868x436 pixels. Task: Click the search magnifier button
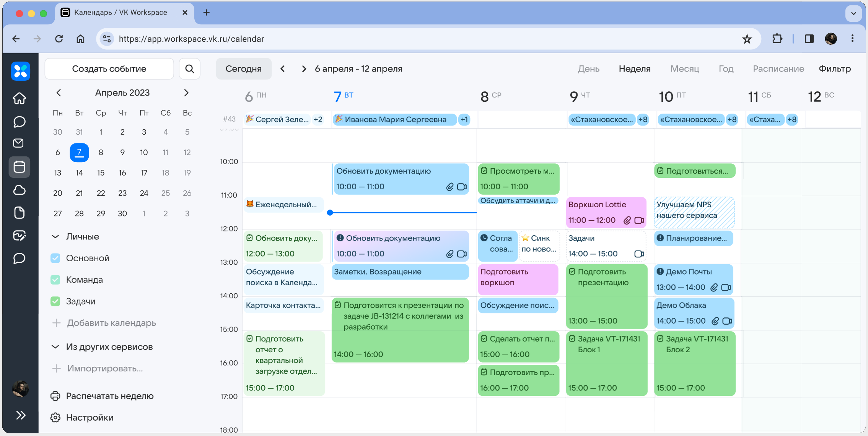(189, 69)
